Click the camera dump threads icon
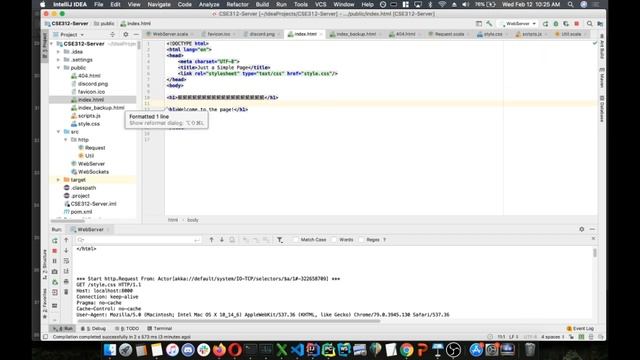This screenshot has height=360, width=640. click(x=55, y=271)
